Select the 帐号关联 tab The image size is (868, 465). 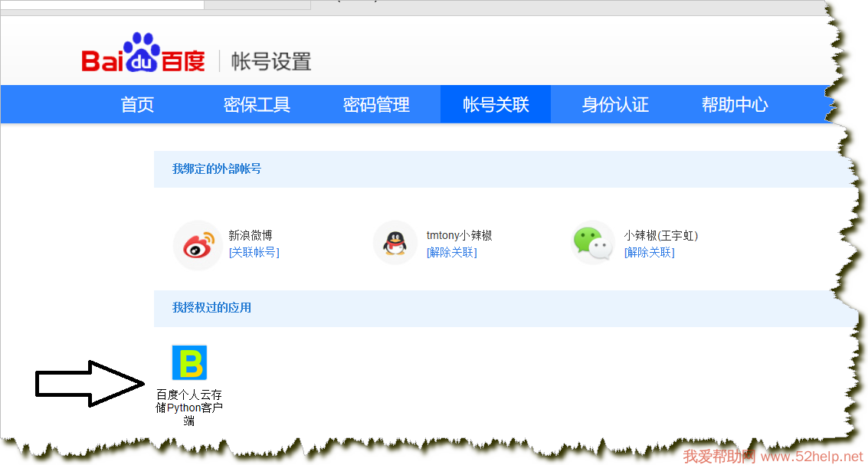(x=496, y=105)
